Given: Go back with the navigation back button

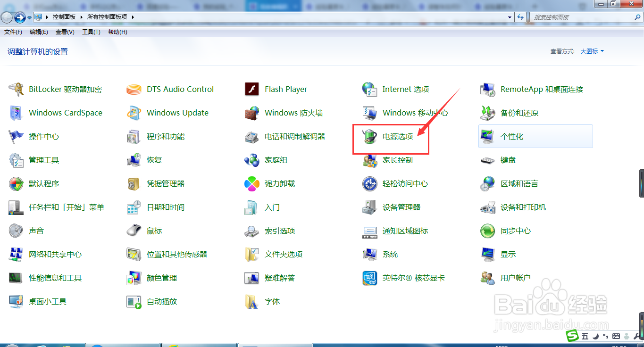Looking at the screenshot, I should point(7,17).
